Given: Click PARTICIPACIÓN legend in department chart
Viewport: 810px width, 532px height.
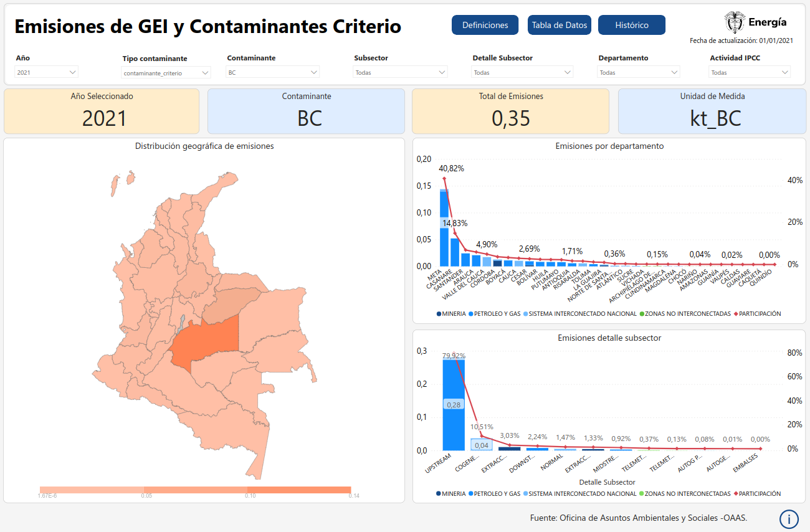Looking at the screenshot, I should pos(757,314).
